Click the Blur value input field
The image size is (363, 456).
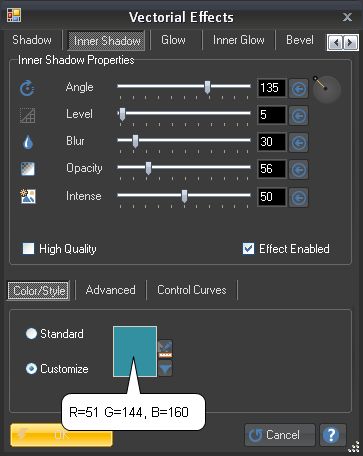[272, 142]
